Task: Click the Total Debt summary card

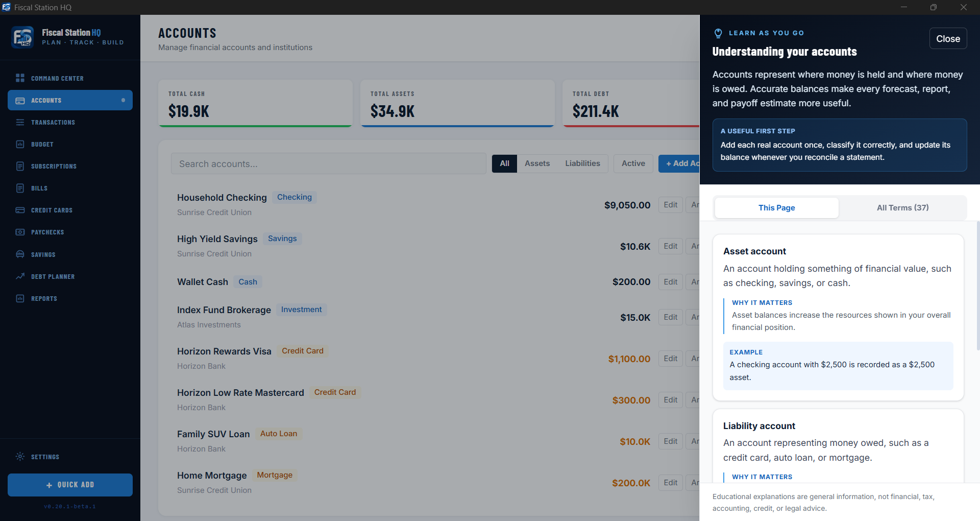Action: coord(631,103)
